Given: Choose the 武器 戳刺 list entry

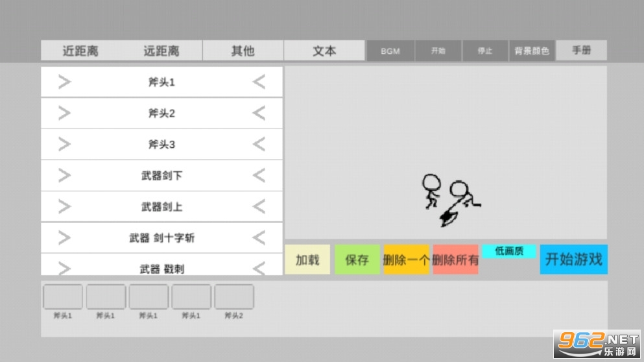Looking at the screenshot, I should [x=162, y=265].
